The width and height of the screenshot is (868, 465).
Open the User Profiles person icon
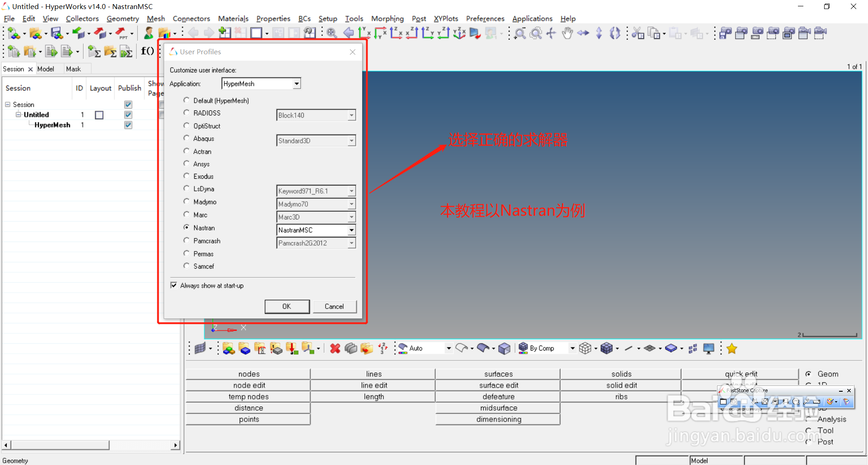pos(149,33)
